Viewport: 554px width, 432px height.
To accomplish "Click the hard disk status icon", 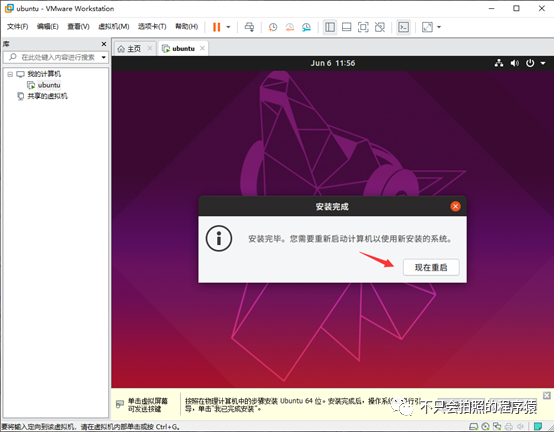I will tap(473, 426).
